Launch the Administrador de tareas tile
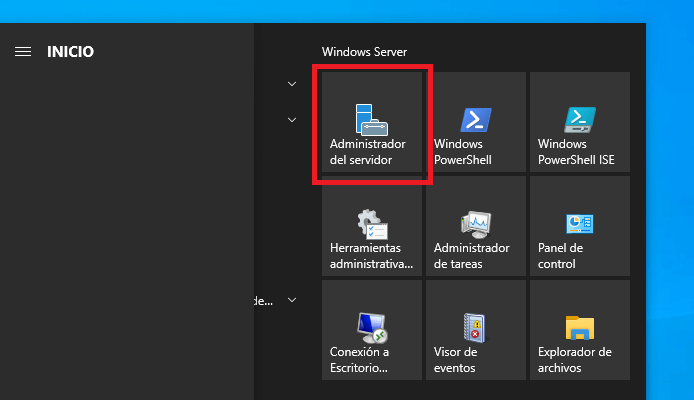The width and height of the screenshot is (694, 400). tap(476, 226)
